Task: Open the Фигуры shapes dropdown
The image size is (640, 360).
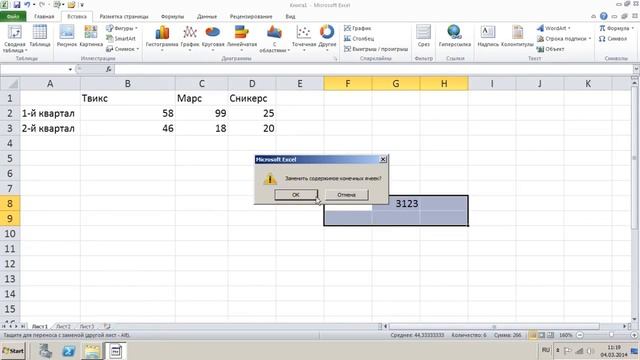Action: (x=122, y=28)
